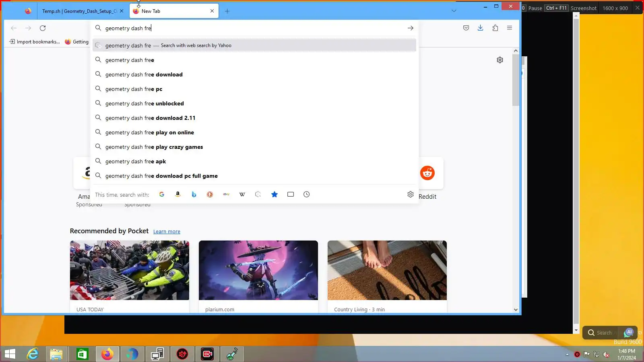The height and width of the screenshot is (362, 644).
Task: Open New Tab page personalize gear
Action: pos(500,60)
